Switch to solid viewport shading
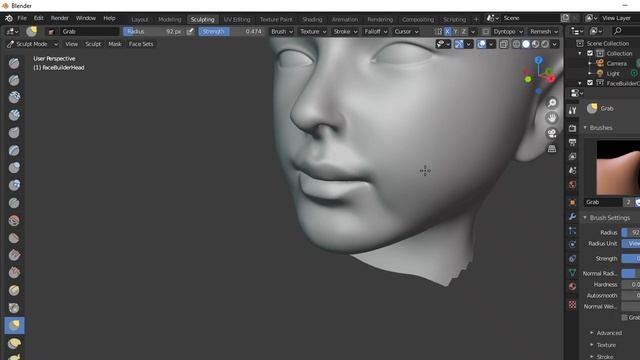640x360 pixels. coord(526,44)
